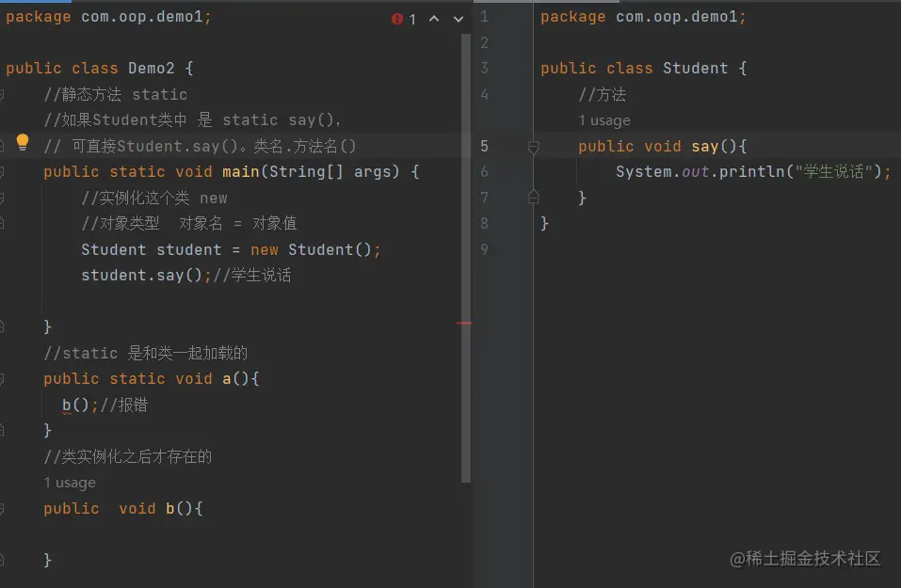Screen dimensions: 901x588
Task: Click '1 usage' hint above b()
Action: [70, 483]
